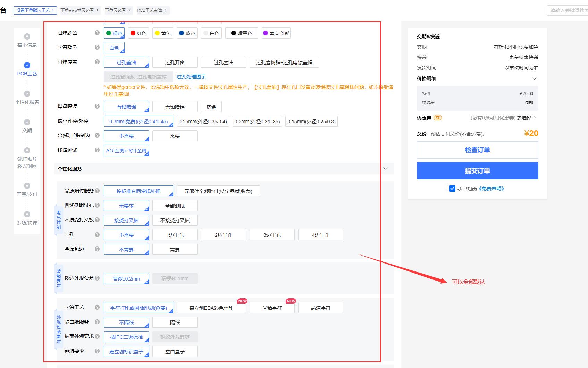Click help icon next to 隔白纸服务
Image resolution: width=588 pixels, height=368 pixels.
pos(97,322)
